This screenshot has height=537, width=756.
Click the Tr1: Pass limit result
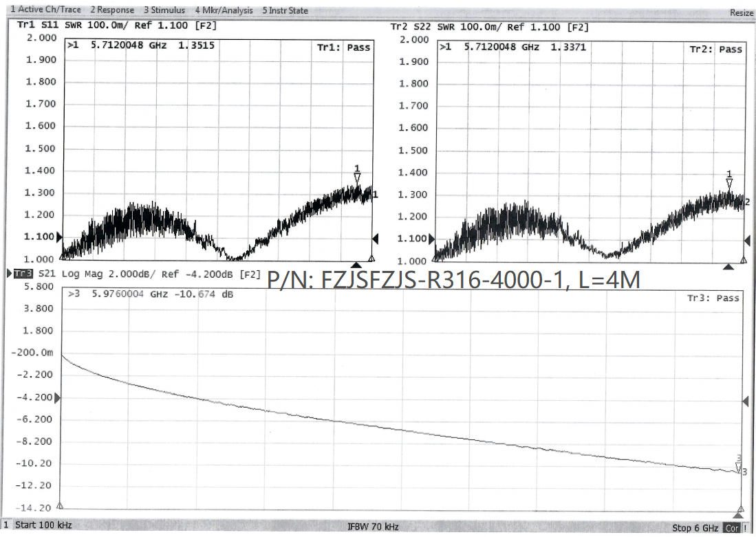(x=343, y=47)
